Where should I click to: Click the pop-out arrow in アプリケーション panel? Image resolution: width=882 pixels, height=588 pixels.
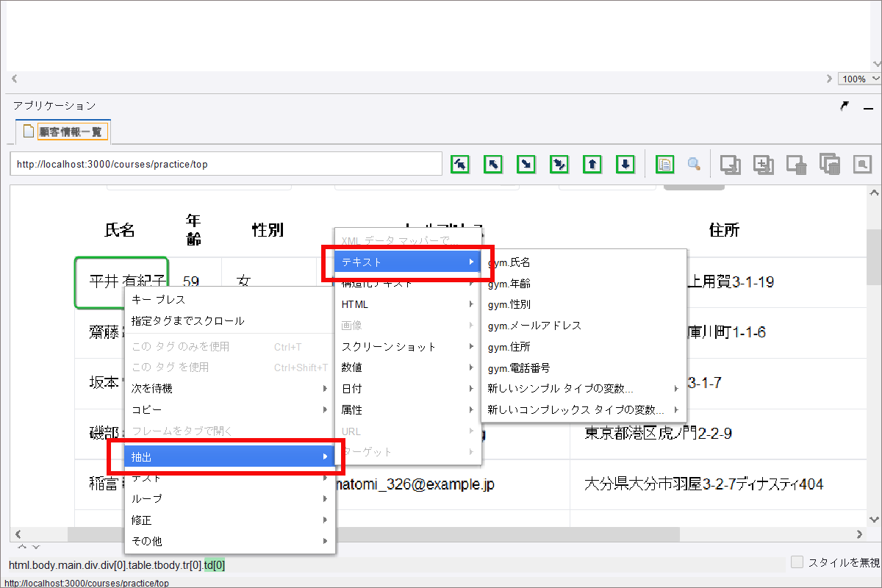tap(845, 107)
